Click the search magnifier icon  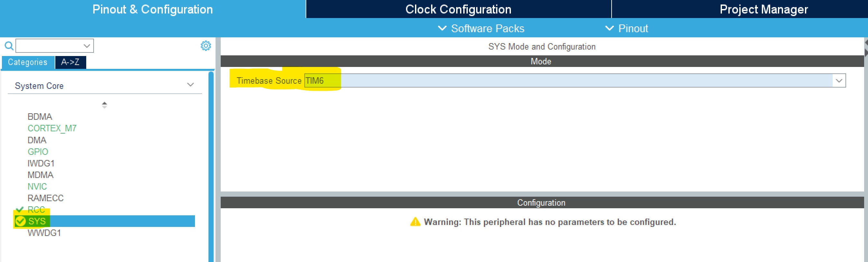pyautogui.click(x=9, y=45)
